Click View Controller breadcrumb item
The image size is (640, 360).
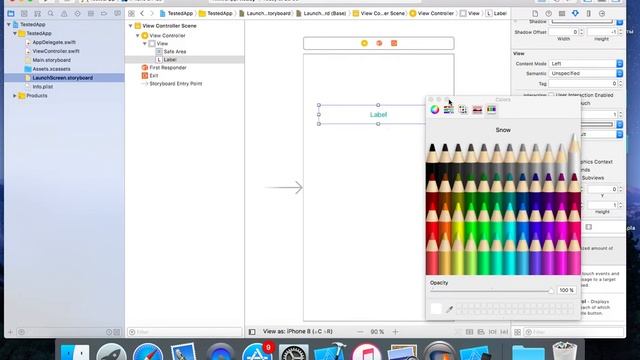click(432, 13)
